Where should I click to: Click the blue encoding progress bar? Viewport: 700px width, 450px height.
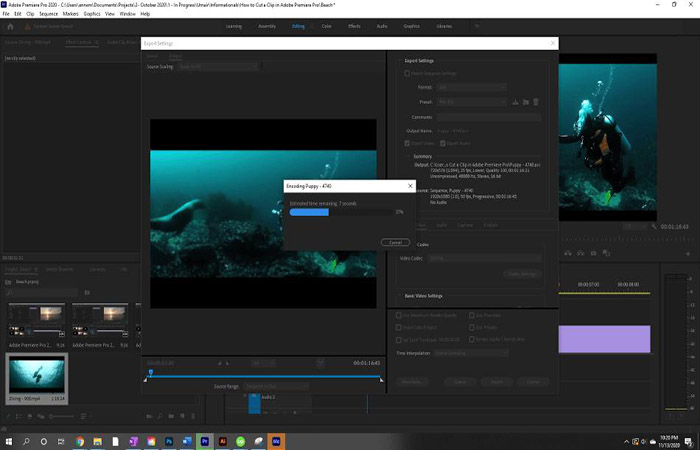point(309,212)
